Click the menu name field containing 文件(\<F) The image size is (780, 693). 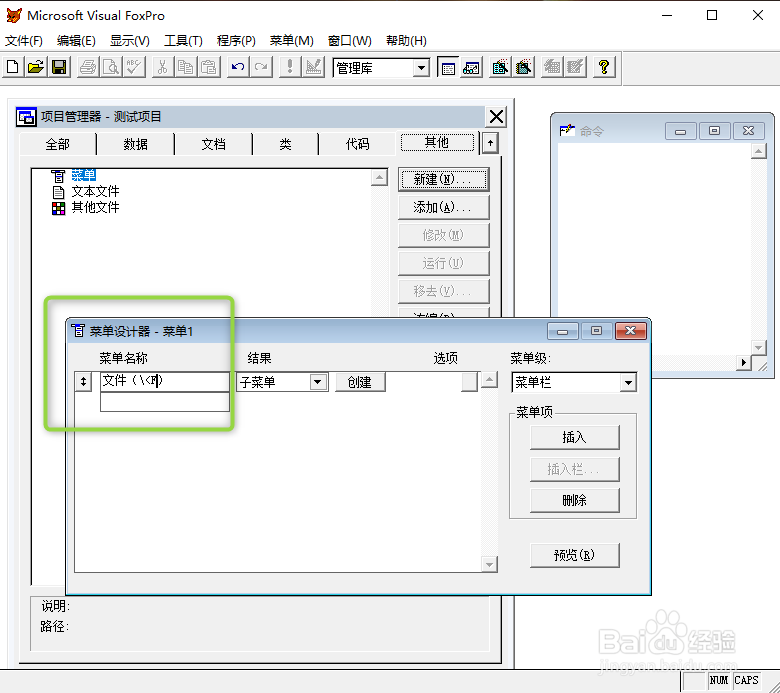click(165, 382)
